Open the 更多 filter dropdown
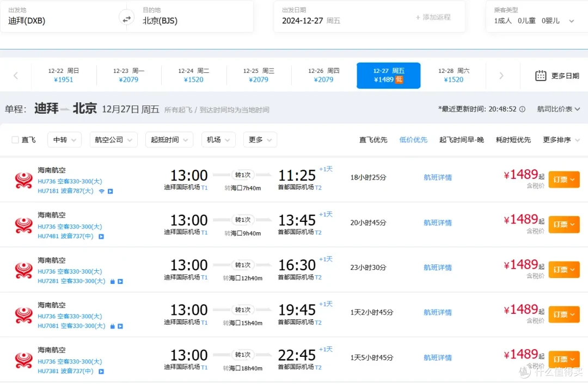The width and height of the screenshot is (588, 384). pos(260,140)
